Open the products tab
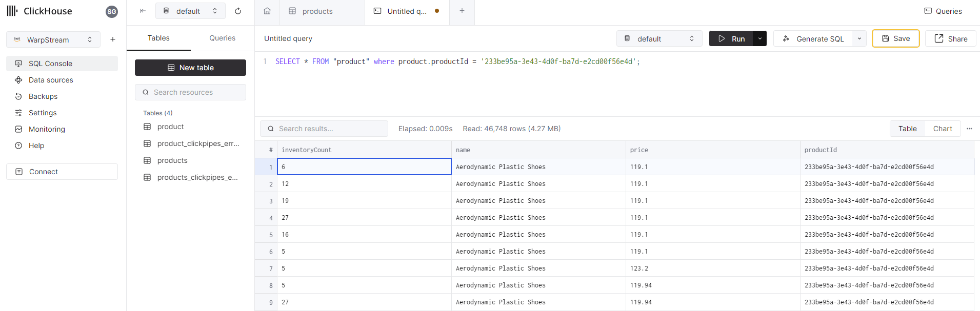 click(317, 11)
